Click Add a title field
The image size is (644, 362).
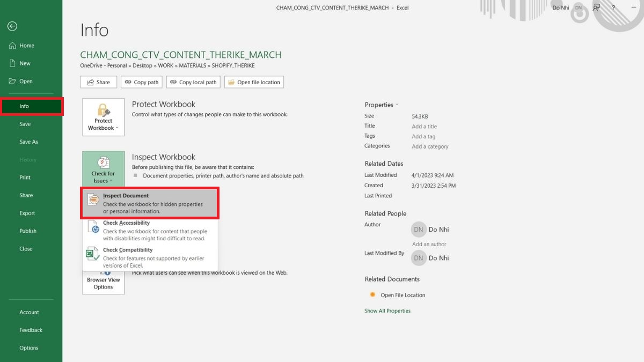[424, 127]
